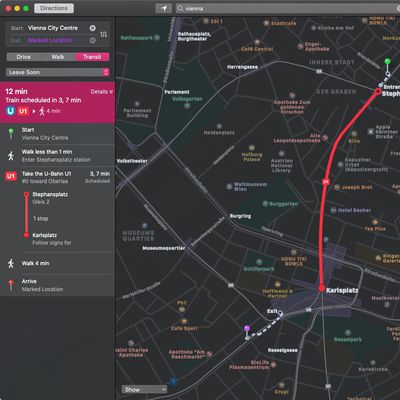Click the Karlsplatz stop entry in list
Screen dimensions: 400x400
[52, 239]
